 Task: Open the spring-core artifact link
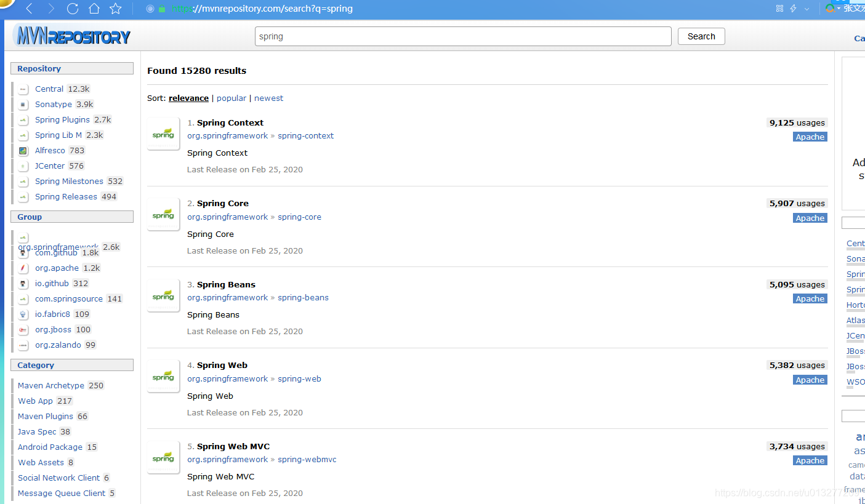pos(299,217)
